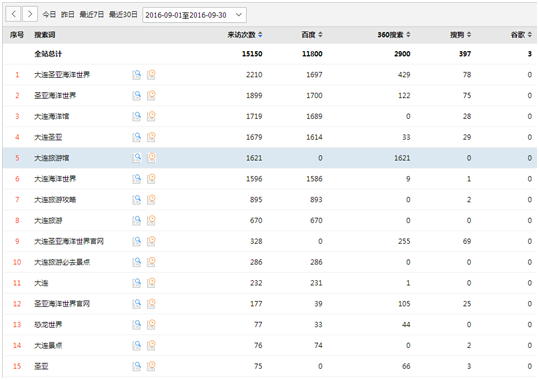Select 今日 date filter
The image size is (539, 380).
[x=49, y=14]
